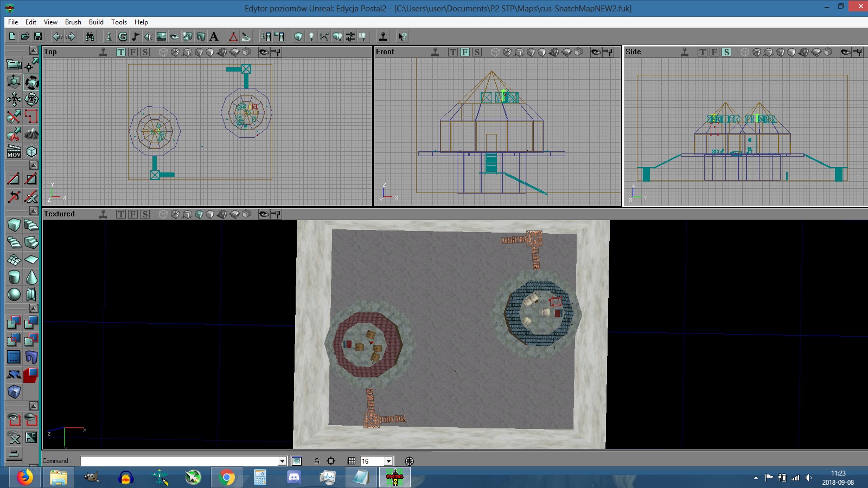
Task: Open the Build menu
Action: pyautogui.click(x=96, y=22)
